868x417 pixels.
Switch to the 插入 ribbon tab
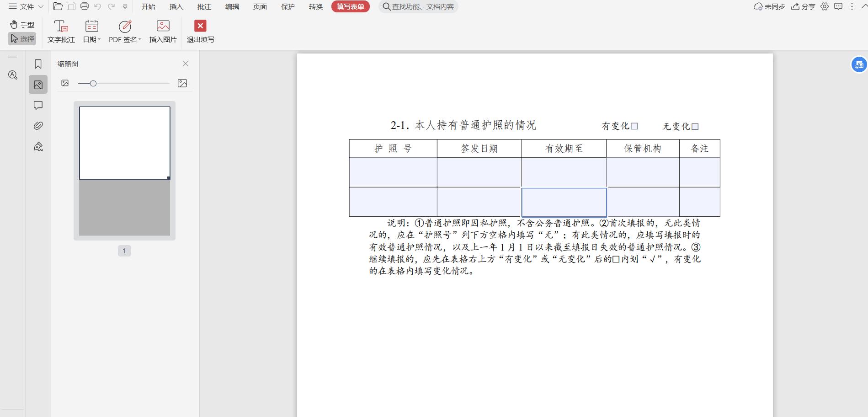click(x=176, y=6)
